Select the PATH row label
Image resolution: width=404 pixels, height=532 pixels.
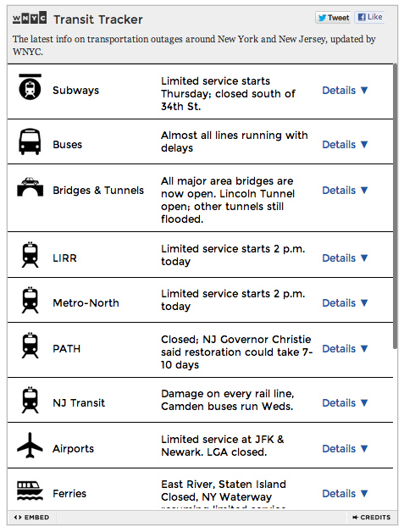pos(66,349)
